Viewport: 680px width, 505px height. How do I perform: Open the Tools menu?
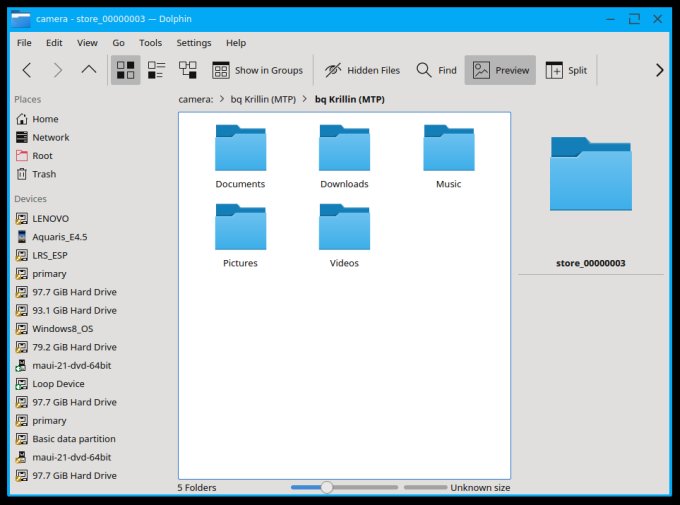click(150, 43)
